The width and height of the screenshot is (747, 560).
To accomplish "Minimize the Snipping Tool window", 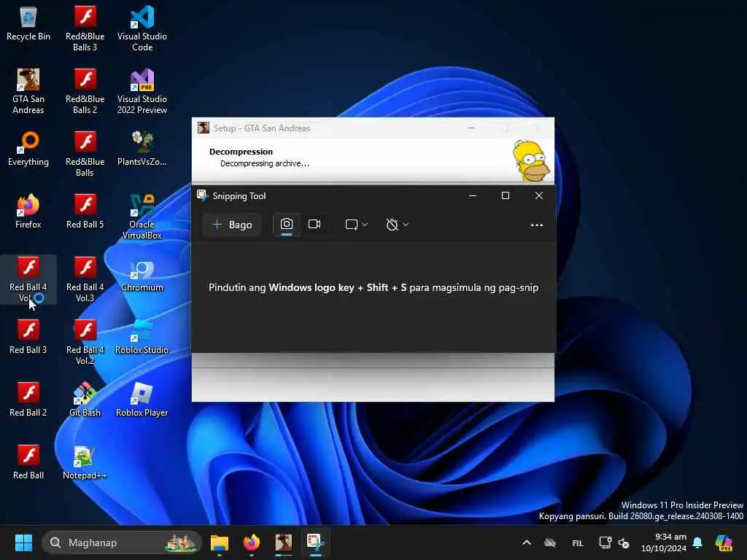I will pyautogui.click(x=473, y=195).
